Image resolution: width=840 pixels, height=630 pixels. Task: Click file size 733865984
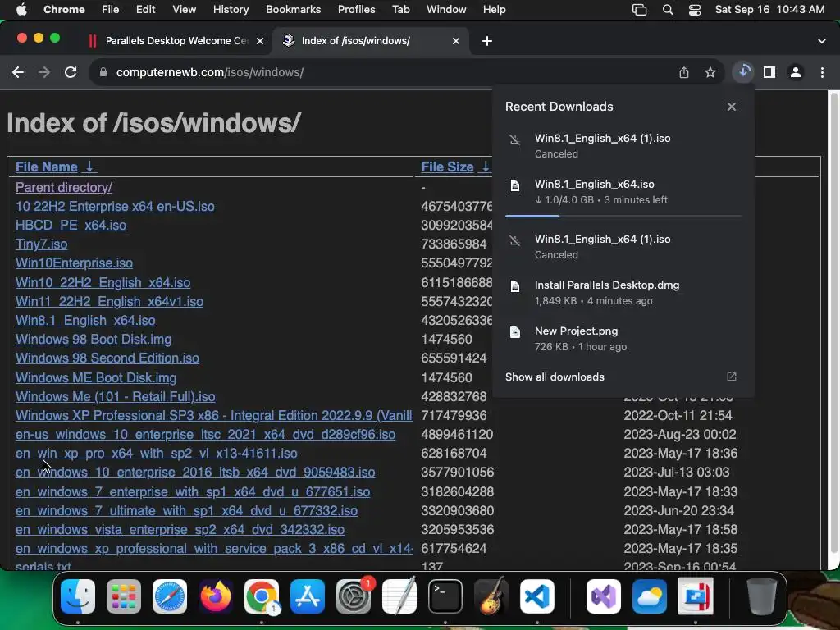454,244
